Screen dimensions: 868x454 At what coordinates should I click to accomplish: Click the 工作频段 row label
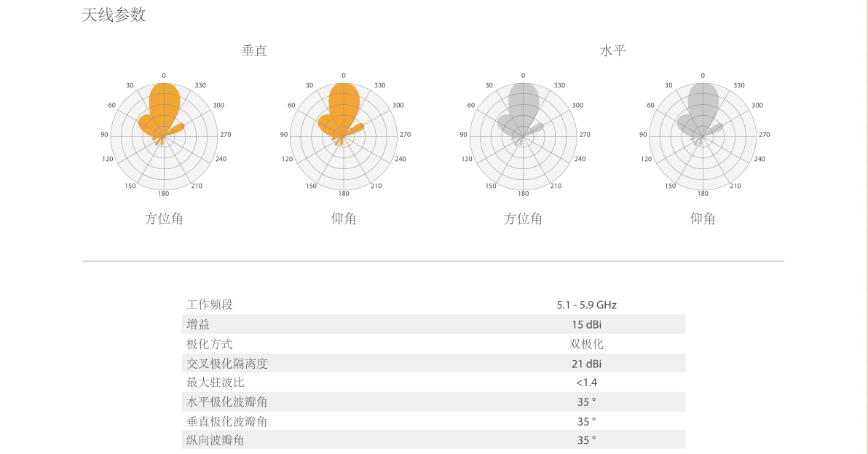[210, 305]
